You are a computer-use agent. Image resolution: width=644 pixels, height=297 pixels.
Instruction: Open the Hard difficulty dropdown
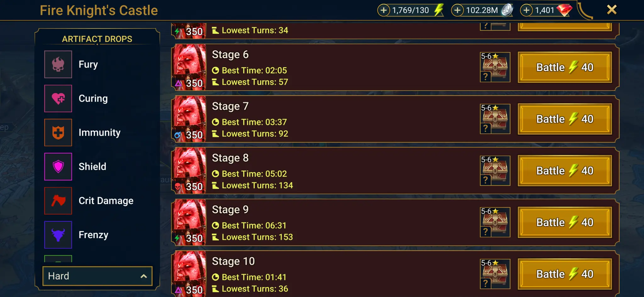click(x=97, y=276)
